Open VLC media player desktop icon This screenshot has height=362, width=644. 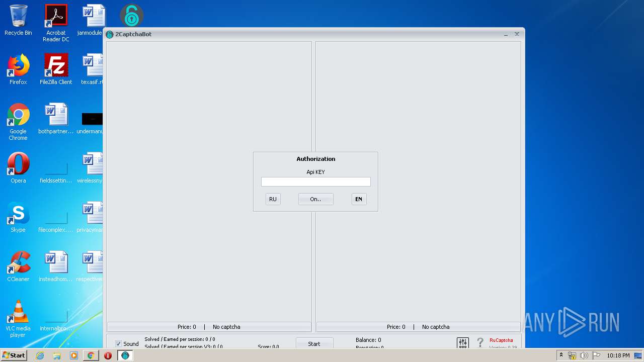(18, 319)
